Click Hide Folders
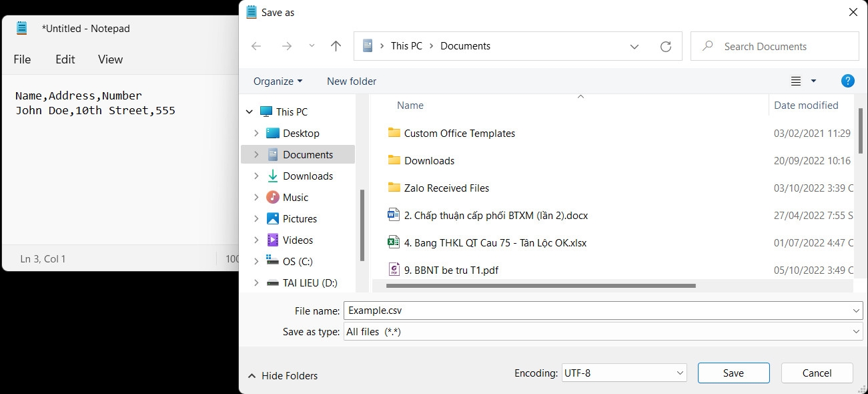The image size is (868, 394). pos(282,375)
